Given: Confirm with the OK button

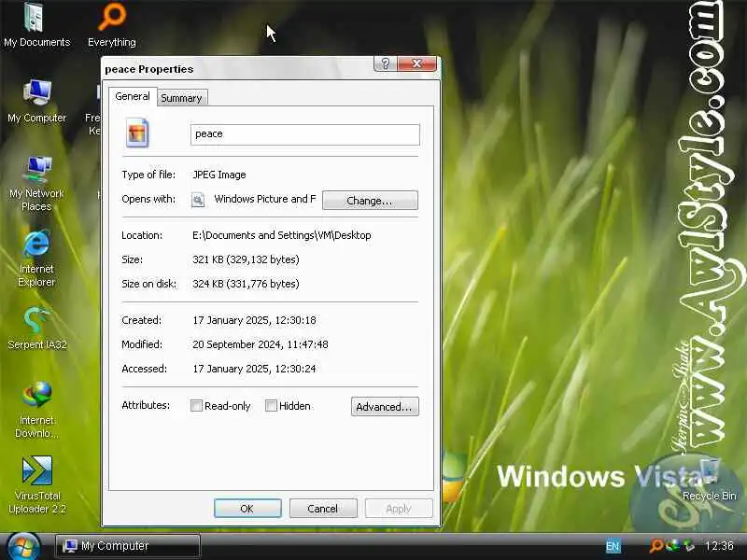Looking at the screenshot, I should coord(247,509).
